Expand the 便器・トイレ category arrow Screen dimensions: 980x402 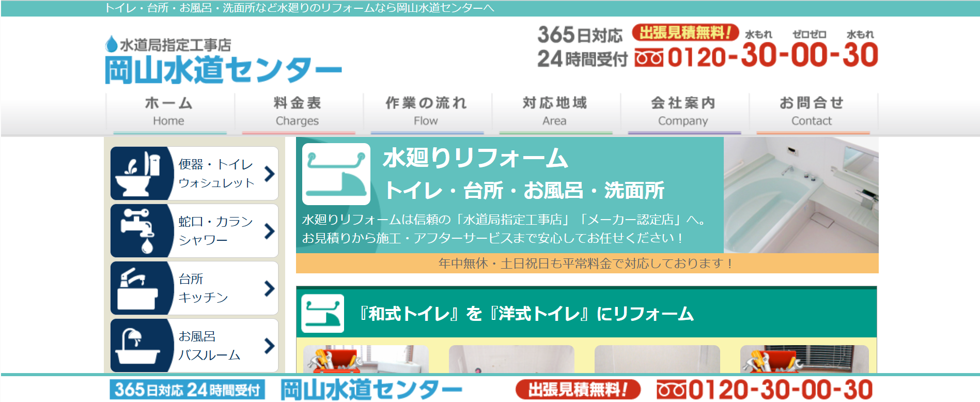tap(269, 174)
